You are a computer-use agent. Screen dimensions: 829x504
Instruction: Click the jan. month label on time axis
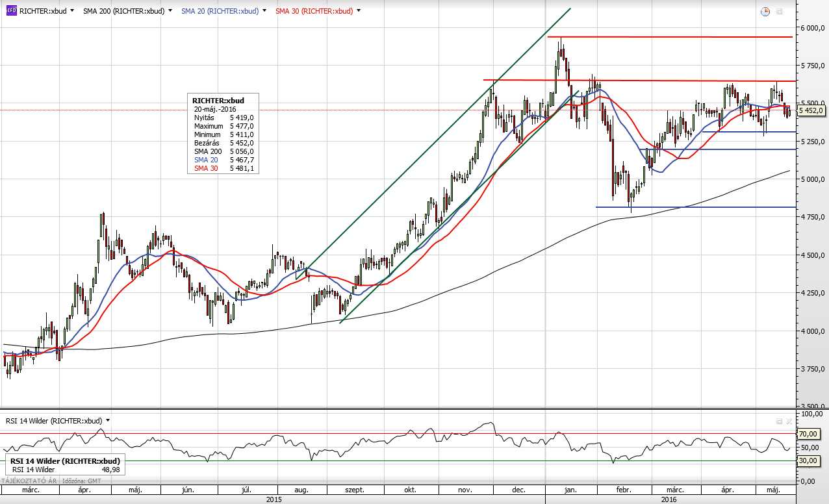[571, 490]
